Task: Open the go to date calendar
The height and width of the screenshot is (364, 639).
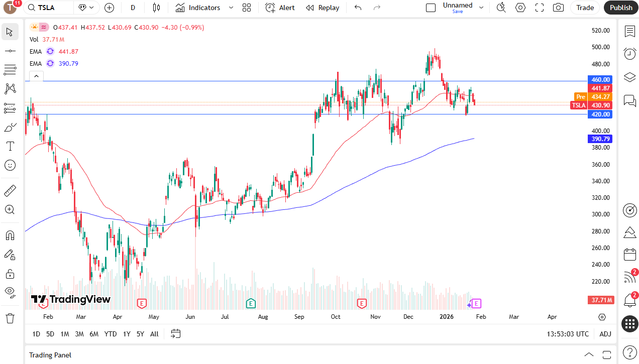Action: tap(176, 334)
